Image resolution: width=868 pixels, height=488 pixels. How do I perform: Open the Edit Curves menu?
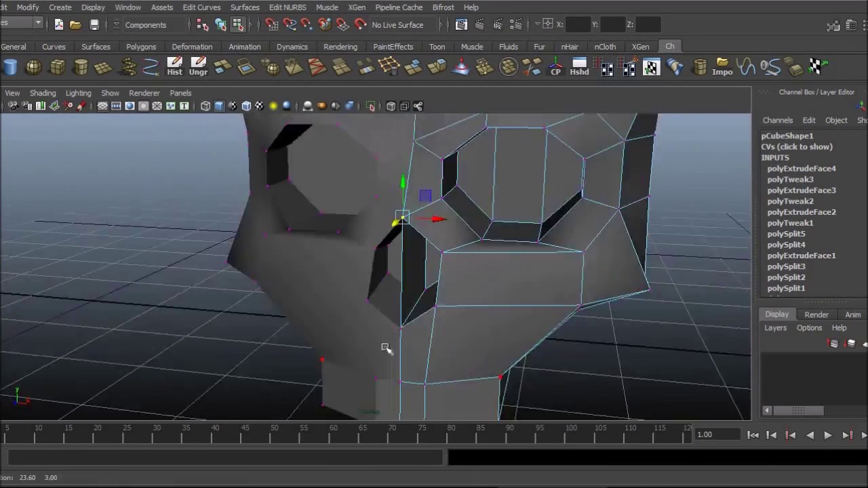click(x=201, y=7)
